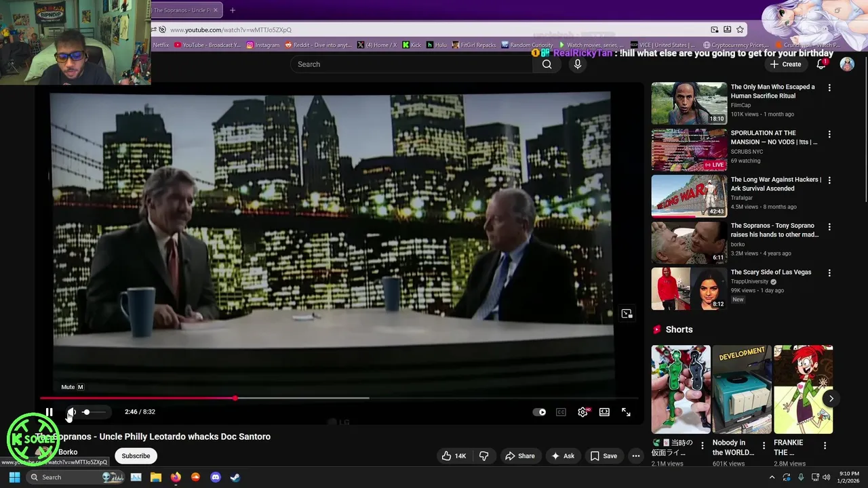Viewport: 868px width, 488px height.
Task: Open YouTube notifications bell
Action: pos(821,64)
